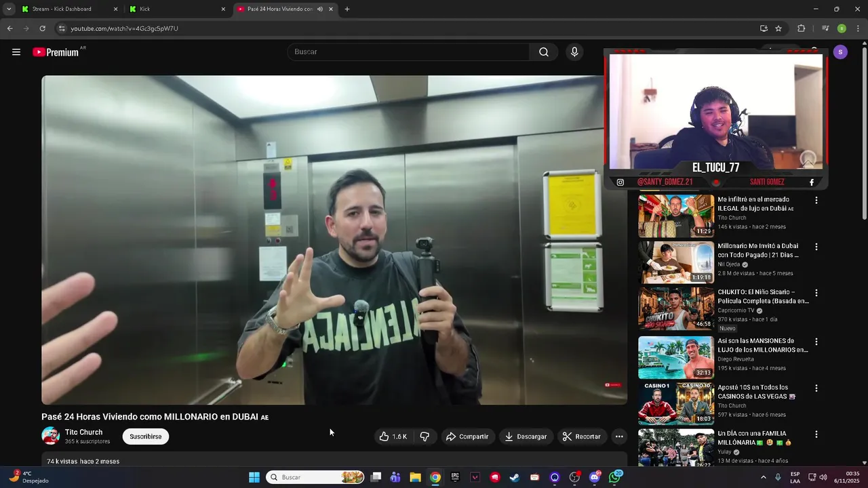
Task: Bookmark this page with star icon
Action: click(778, 28)
